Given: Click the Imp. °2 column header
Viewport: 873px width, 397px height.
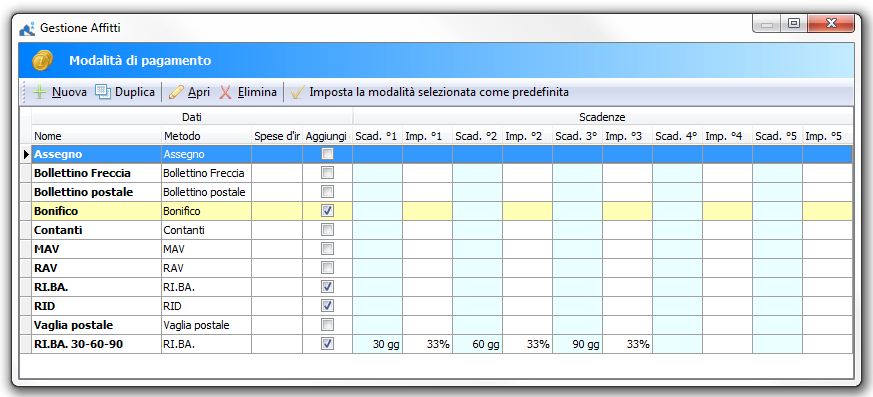Looking at the screenshot, I should [x=528, y=136].
